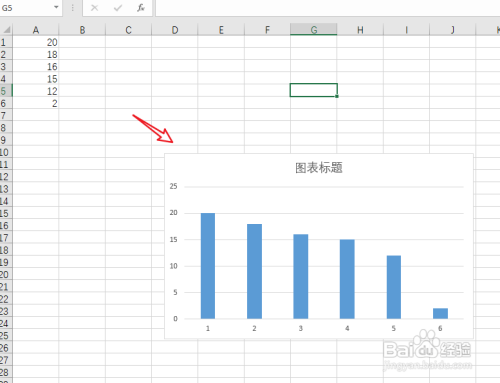Select the chart bar for category 1
The width and height of the screenshot is (500, 383).
pyautogui.click(x=208, y=266)
